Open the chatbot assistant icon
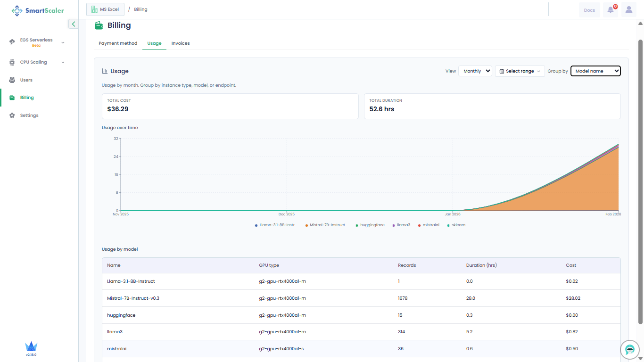The height and width of the screenshot is (362, 644). click(630, 349)
